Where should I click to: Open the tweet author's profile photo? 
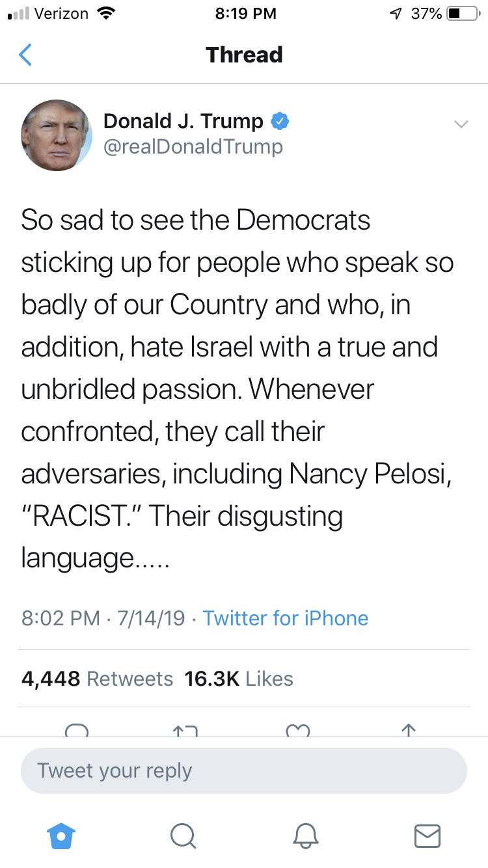click(57, 135)
